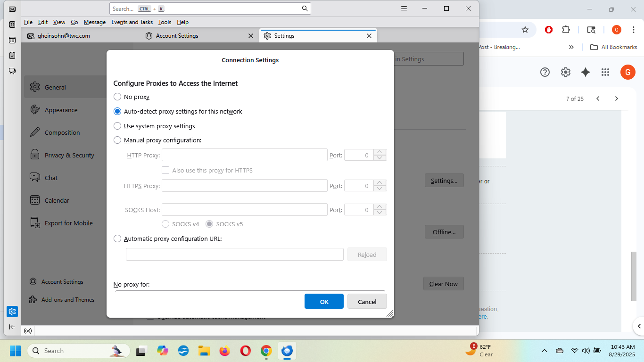The image size is (644, 362).
Task: Decrease the SOCKS Host port value
Action: pyautogui.click(x=380, y=213)
